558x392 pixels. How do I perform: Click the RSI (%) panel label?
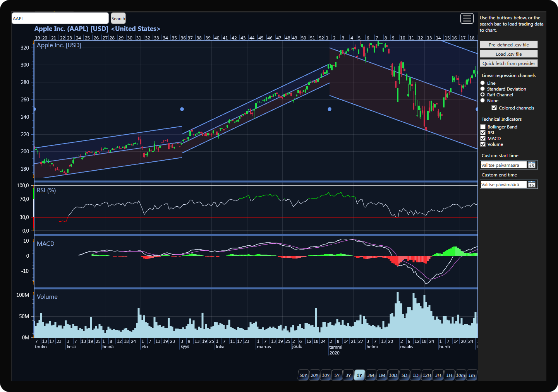[x=46, y=190]
